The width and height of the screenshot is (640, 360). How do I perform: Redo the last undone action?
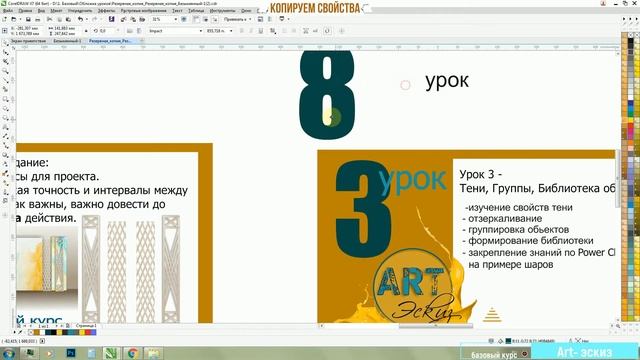coord(95,19)
